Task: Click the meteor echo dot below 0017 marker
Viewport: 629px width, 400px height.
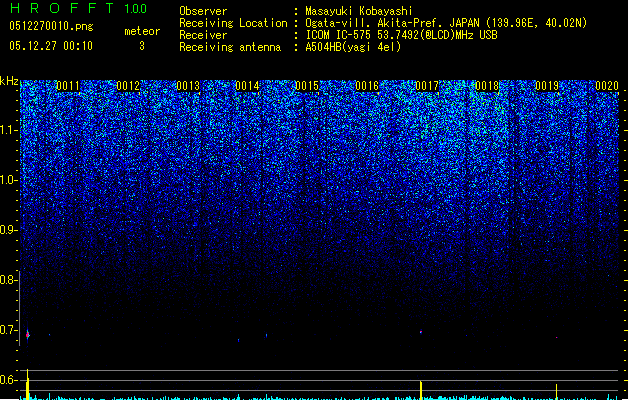Action: 421,332
